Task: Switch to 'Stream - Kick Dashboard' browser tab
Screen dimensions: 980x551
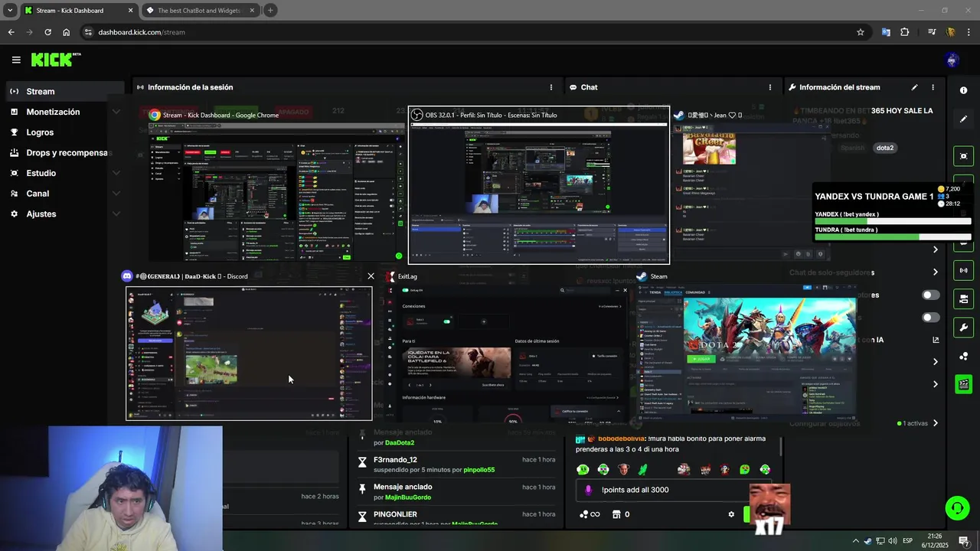Action: click(78, 11)
